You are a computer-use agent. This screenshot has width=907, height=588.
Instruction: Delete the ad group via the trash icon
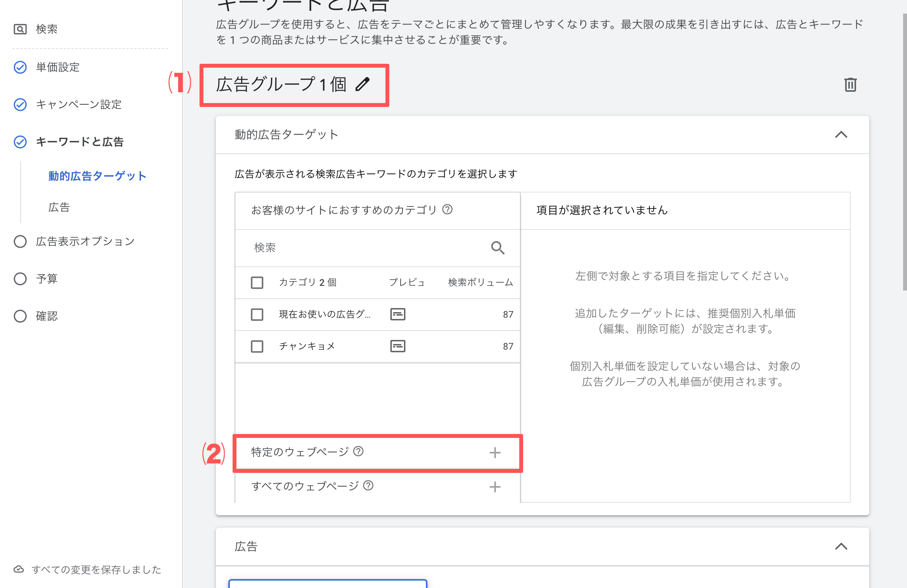point(850,84)
